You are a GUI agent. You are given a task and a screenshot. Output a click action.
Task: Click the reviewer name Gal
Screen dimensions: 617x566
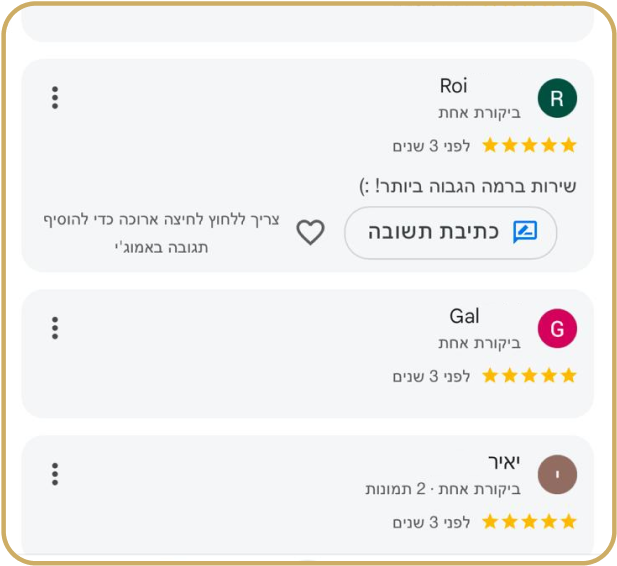pyautogui.click(x=464, y=316)
